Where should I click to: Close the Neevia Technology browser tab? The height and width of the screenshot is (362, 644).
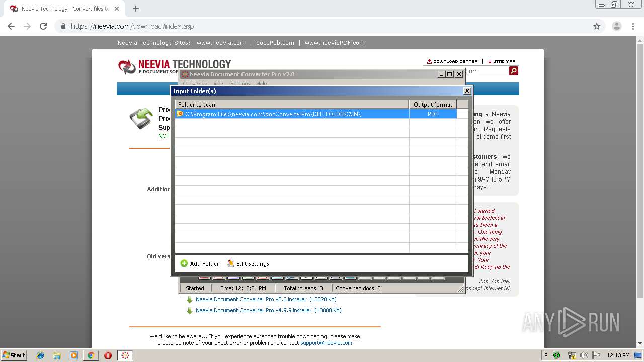(x=117, y=9)
